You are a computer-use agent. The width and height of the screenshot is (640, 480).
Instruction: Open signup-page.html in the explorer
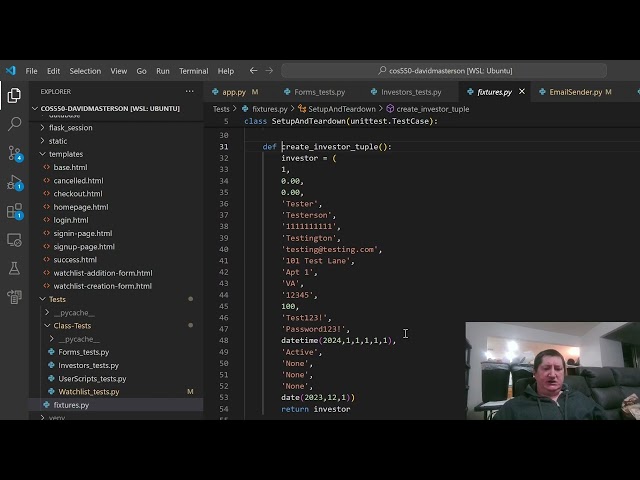pos(84,247)
